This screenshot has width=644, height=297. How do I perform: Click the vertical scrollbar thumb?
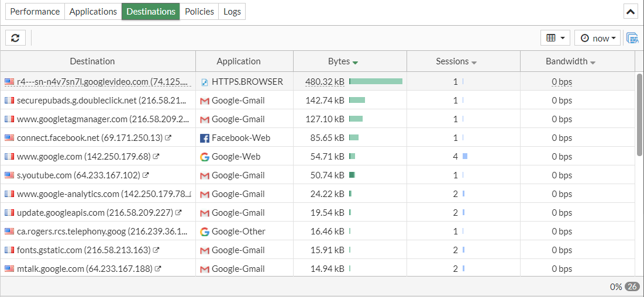tap(639, 114)
